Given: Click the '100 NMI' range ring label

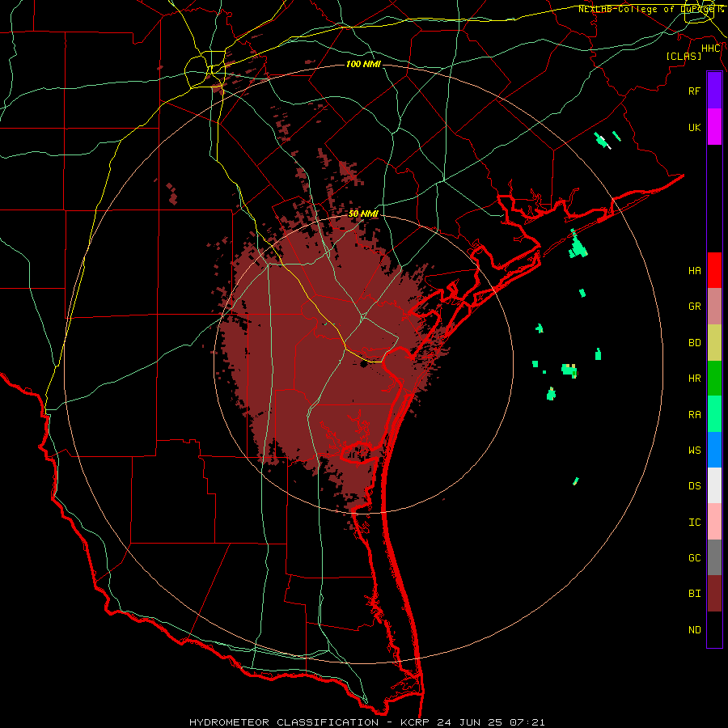Looking at the screenshot, I should click(x=363, y=64).
